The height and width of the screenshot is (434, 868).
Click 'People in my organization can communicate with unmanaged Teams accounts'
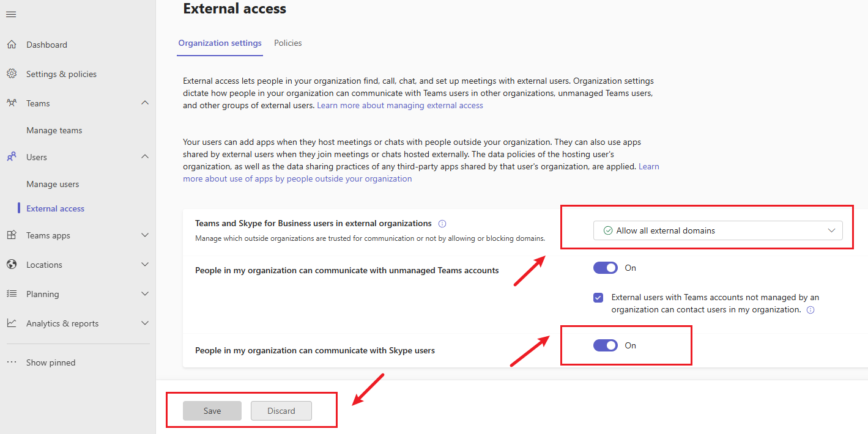click(347, 271)
